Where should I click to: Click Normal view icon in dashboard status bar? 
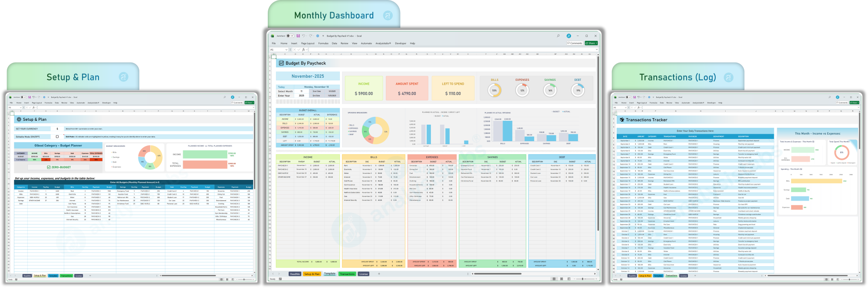(554, 279)
